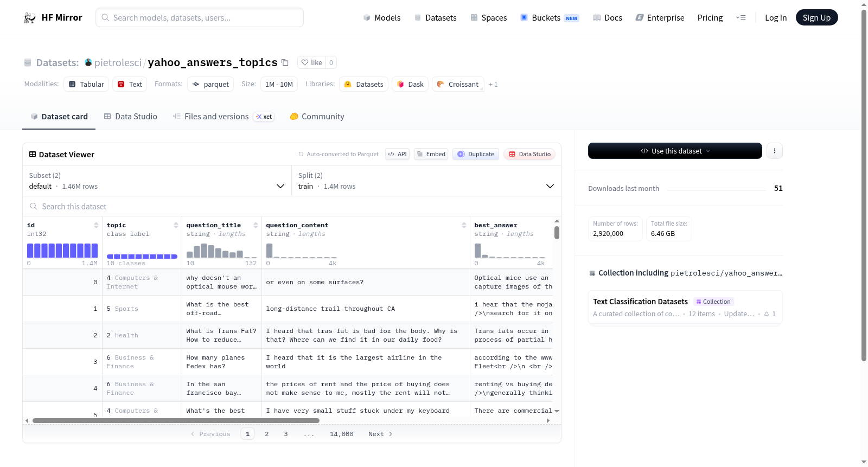Click the Next page link
Viewport: 868px width, 467px height.
[x=380, y=434]
